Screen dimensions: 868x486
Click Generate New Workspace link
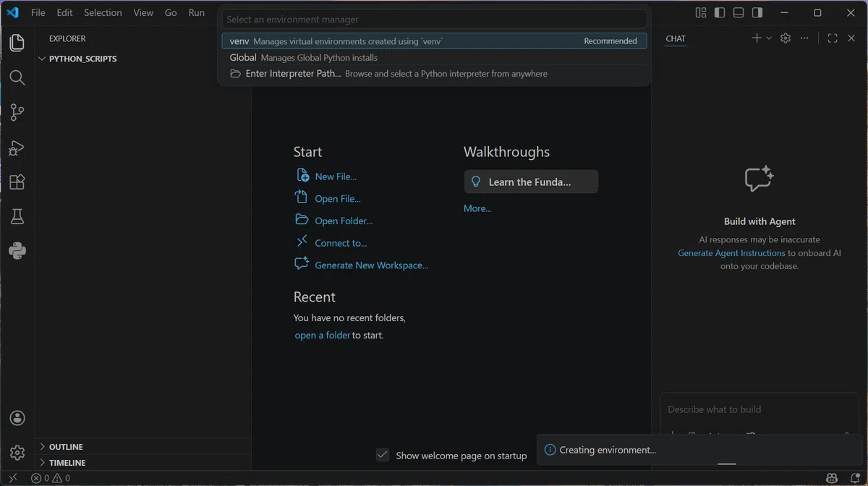371,265
